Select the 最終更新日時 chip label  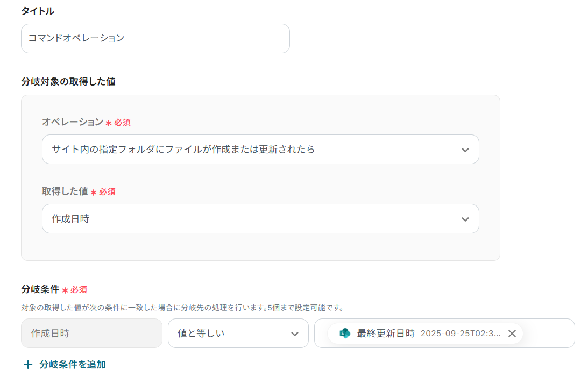386,334
